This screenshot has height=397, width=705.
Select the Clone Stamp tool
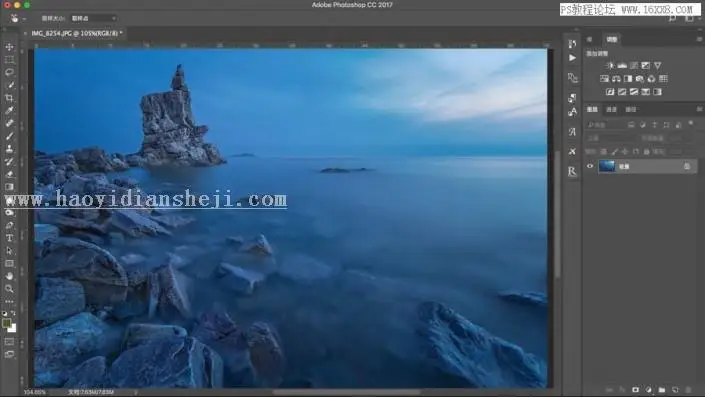[9, 148]
